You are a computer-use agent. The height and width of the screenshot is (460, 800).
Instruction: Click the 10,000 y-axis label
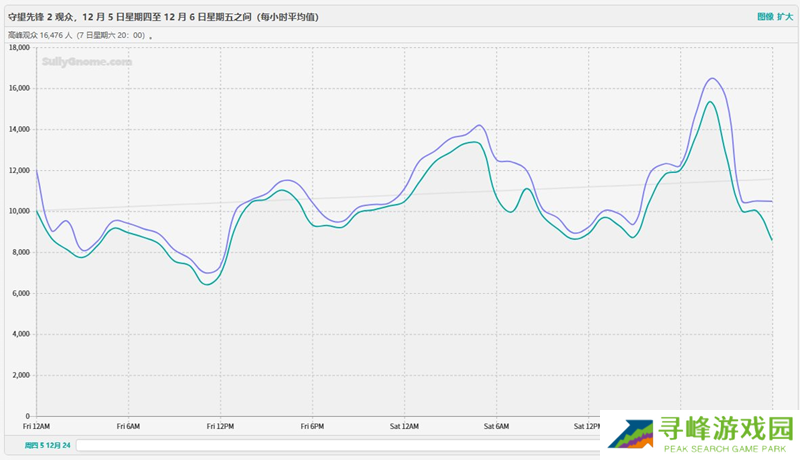(x=19, y=211)
